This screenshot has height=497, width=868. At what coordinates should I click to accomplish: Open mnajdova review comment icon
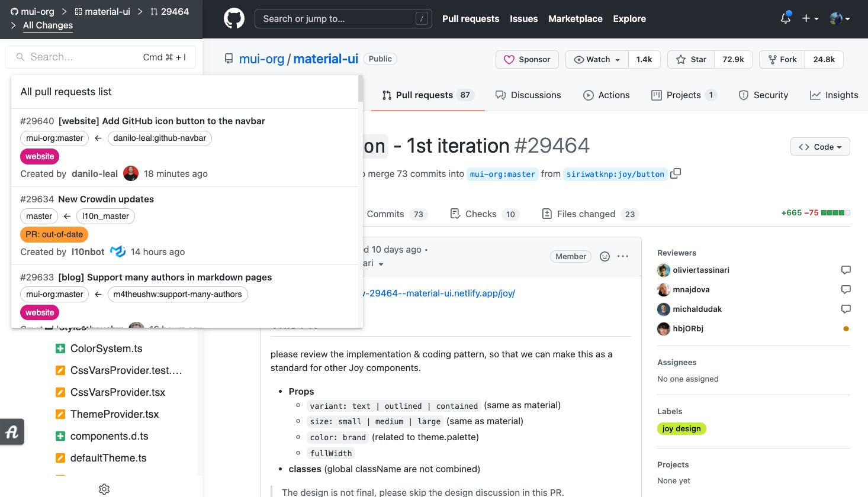click(846, 289)
